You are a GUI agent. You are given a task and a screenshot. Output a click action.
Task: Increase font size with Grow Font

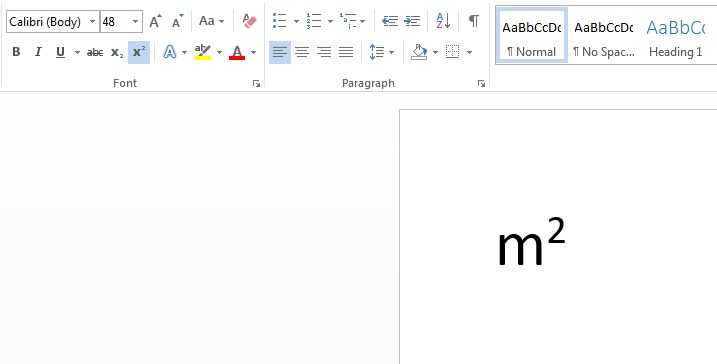(x=155, y=21)
